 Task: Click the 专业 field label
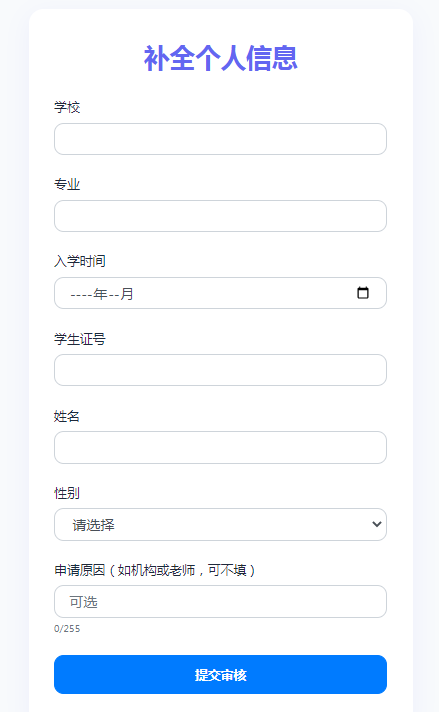(67, 184)
